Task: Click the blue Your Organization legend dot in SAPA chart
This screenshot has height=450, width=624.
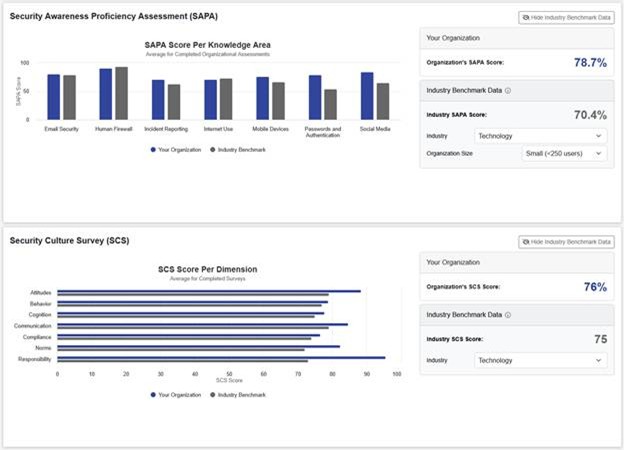Action: (x=153, y=149)
